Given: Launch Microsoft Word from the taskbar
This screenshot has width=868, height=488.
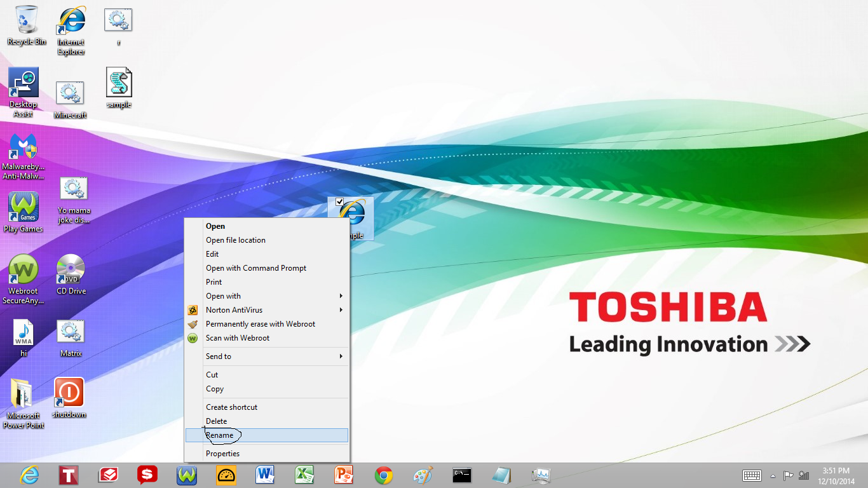Looking at the screenshot, I should click(x=265, y=475).
